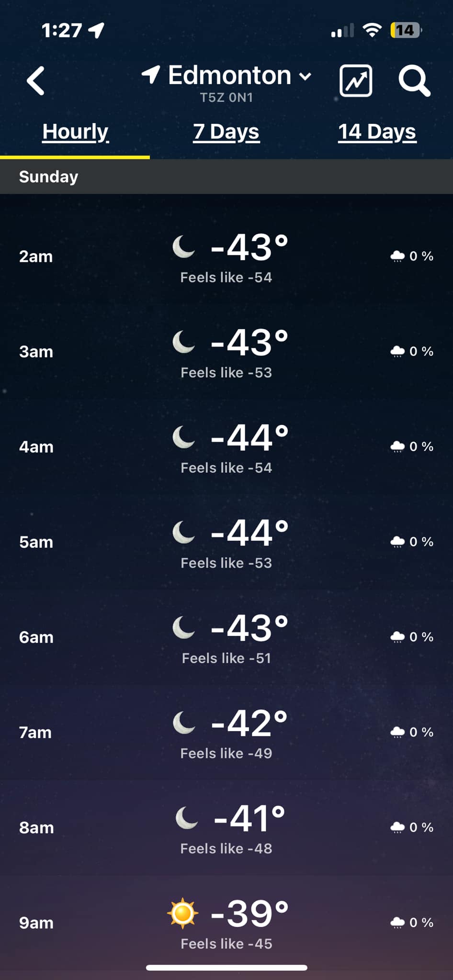Switch to the Hourly tab
This screenshot has height=980, width=453.
[75, 132]
